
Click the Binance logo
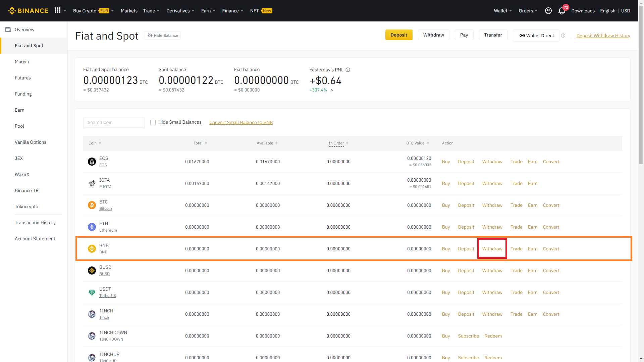click(x=28, y=11)
